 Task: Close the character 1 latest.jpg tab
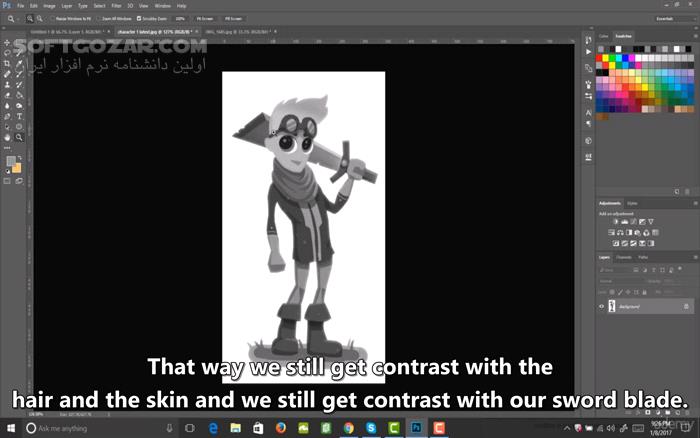tap(197, 32)
